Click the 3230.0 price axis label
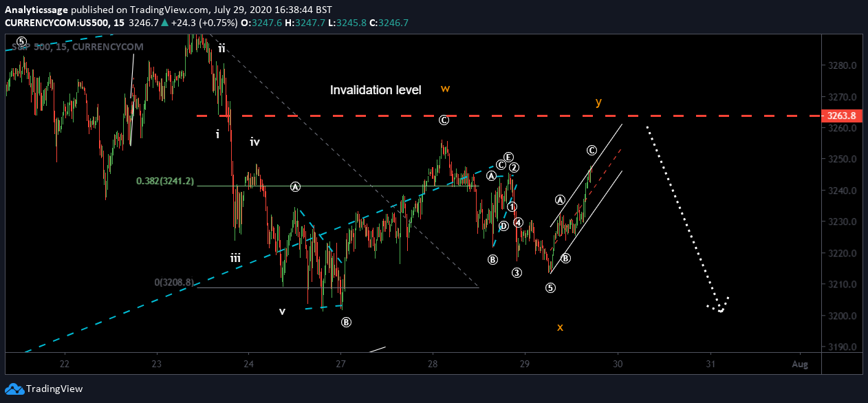Image resolution: width=868 pixels, height=403 pixels. (843, 222)
